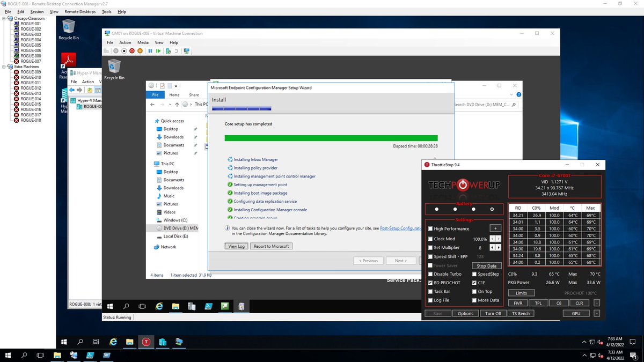
Task: Open Recycle Bin on the ROGUE-008 remote desktop
Action: pos(69,29)
